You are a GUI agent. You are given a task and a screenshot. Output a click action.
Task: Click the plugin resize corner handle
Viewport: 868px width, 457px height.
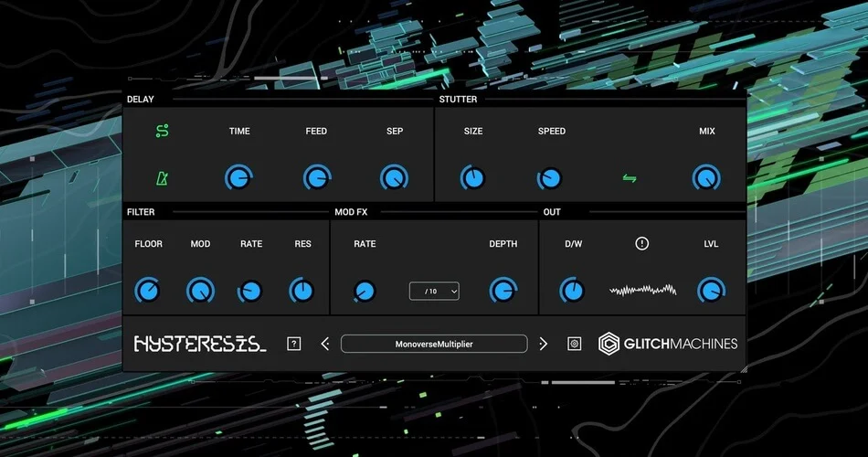[x=743, y=369]
